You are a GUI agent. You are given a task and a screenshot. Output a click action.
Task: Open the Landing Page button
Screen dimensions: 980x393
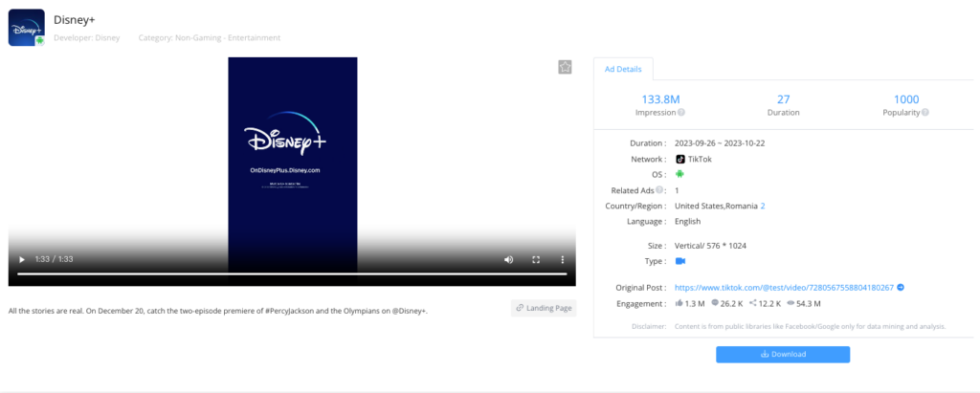point(544,308)
